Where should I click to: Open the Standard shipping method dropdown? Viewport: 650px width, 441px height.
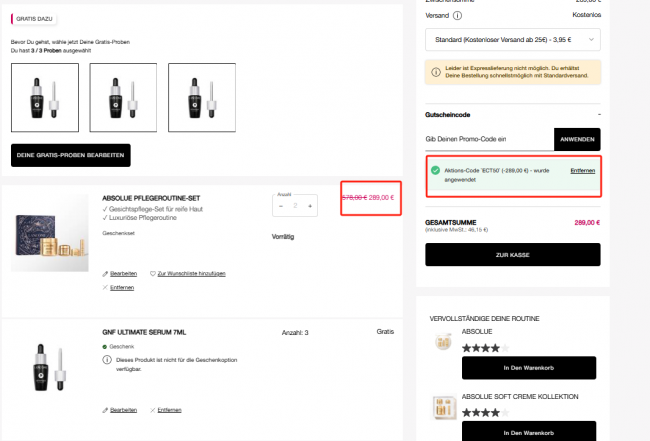click(513, 40)
